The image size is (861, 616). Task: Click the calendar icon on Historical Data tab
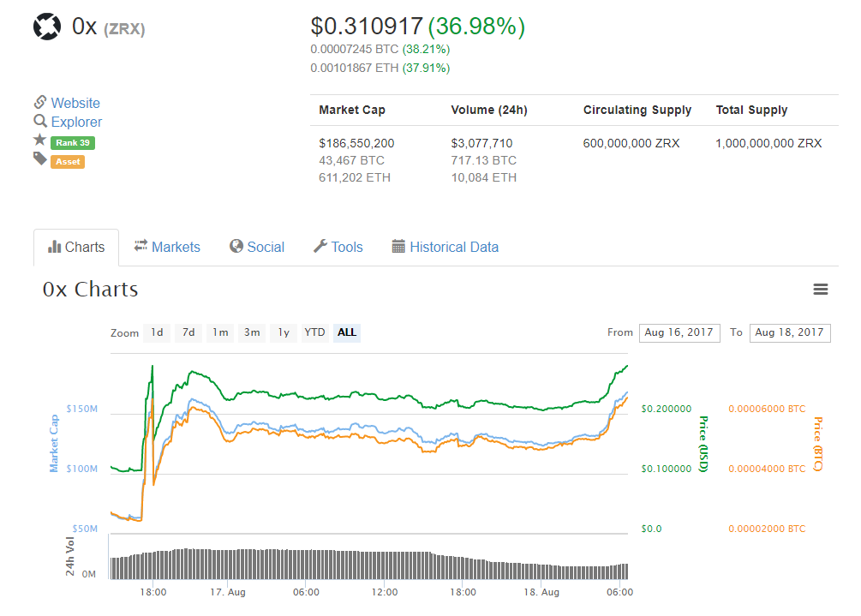pos(398,247)
